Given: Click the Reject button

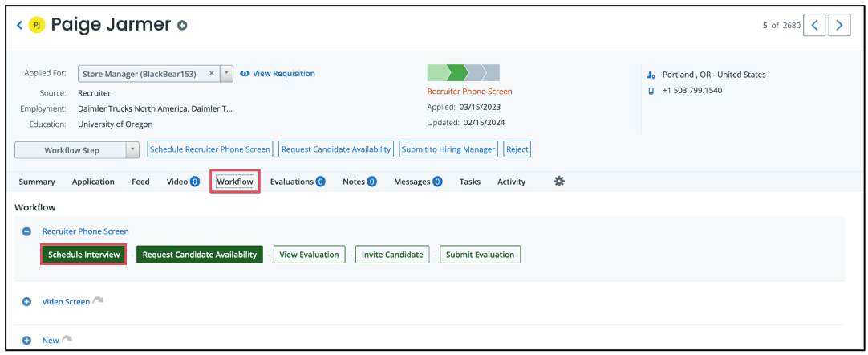Looking at the screenshot, I should pyautogui.click(x=517, y=149).
